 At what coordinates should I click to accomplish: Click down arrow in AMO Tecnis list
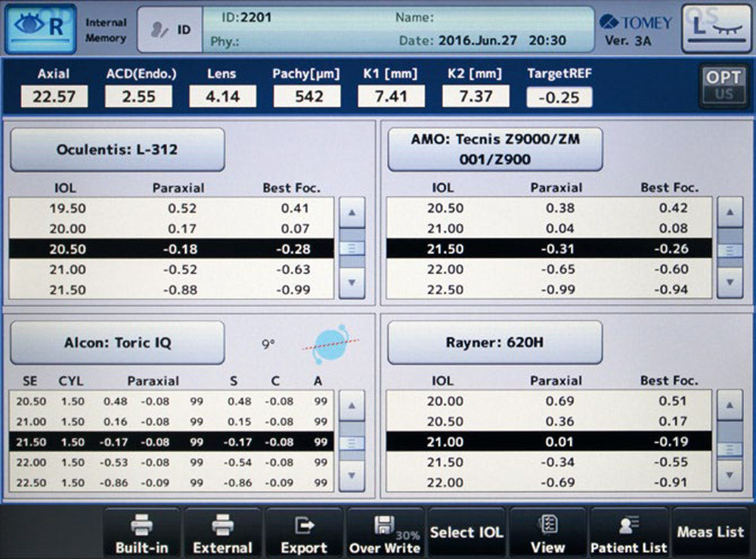point(730,282)
